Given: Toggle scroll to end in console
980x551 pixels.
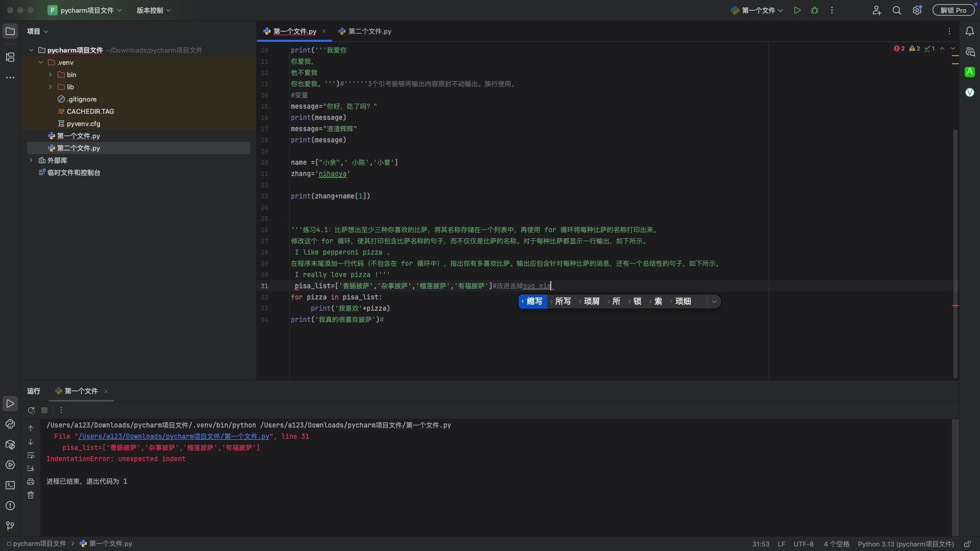Looking at the screenshot, I should (x=31, y=468).
